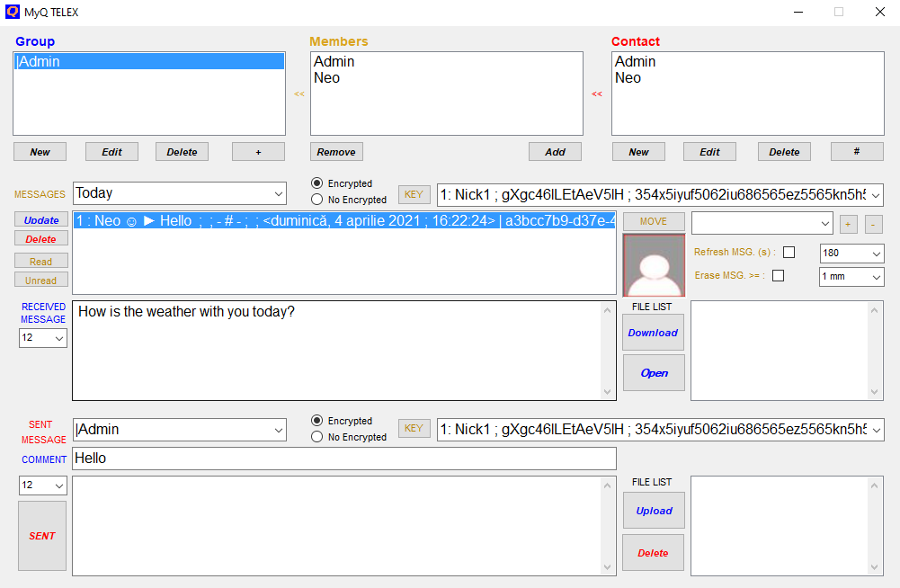Click the MOVE button
Screen dimensions: 900x588
[x=654, y=221]
